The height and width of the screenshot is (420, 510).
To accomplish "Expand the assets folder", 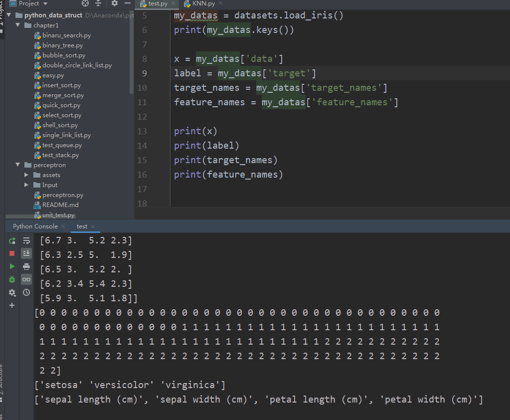I will click(26, 175).
